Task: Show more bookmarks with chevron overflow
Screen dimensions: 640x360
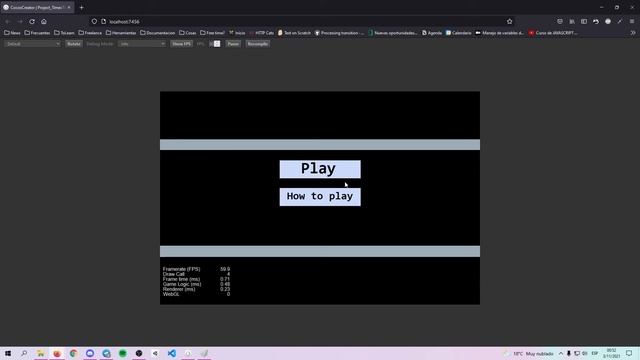Action: pos(633,33)
